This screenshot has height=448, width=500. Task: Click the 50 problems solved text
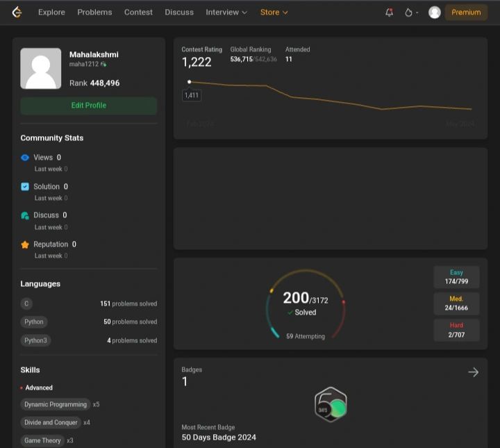click(x=130, y=322)
